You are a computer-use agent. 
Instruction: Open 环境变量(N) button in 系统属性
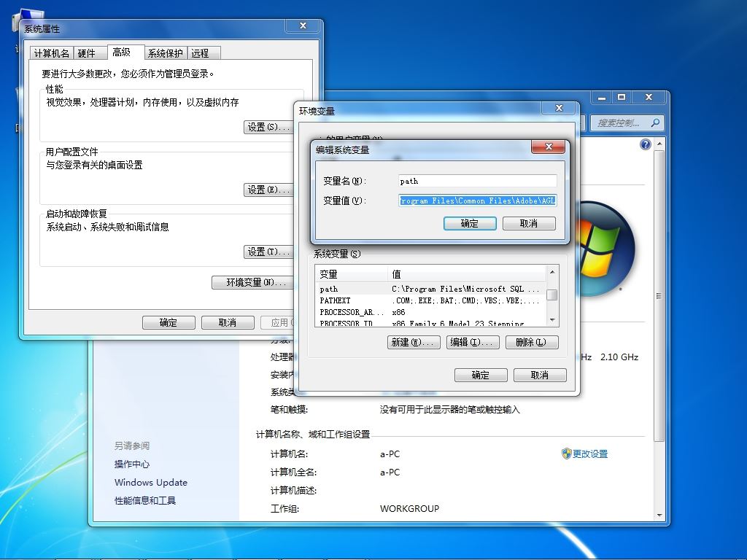(254, 282)
